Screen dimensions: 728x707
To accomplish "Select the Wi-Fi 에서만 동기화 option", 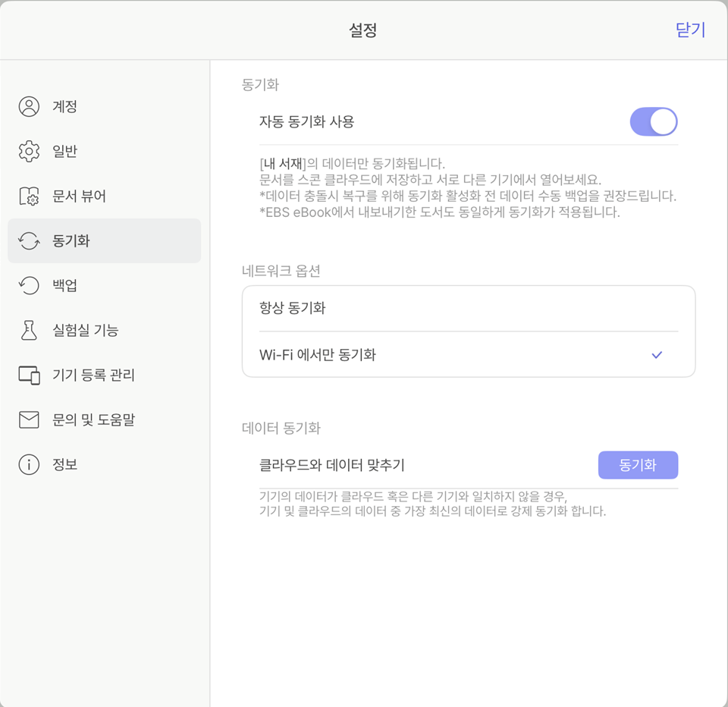I will (318, 354).
